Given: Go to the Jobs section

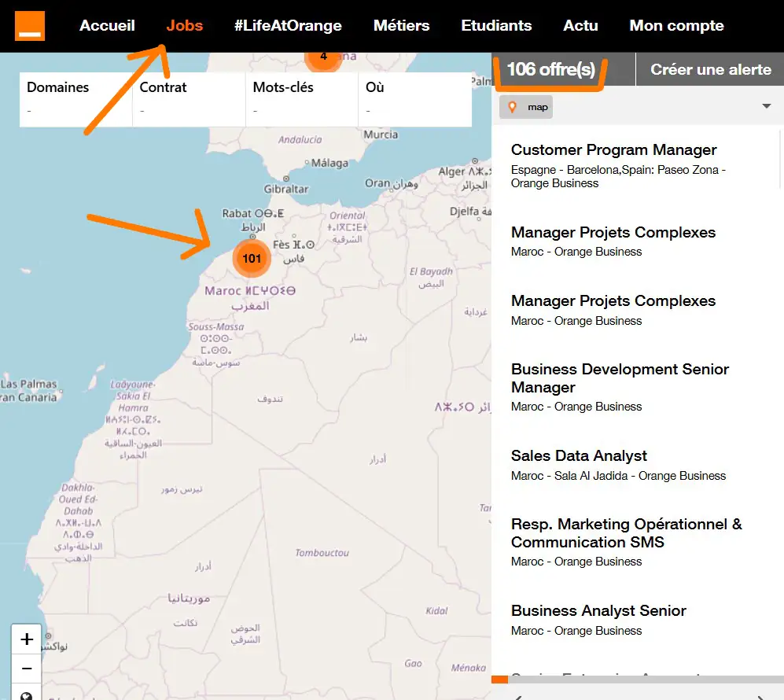Looking at the screenshot, I should point(185,25).
